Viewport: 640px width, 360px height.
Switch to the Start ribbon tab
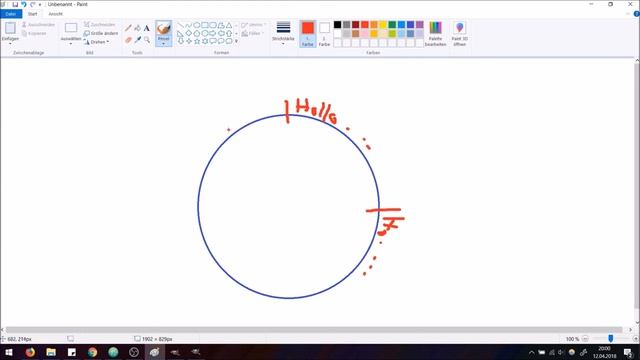33,14
